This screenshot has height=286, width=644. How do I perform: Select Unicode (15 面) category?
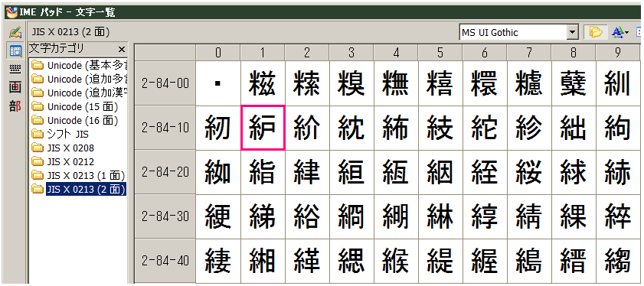point(75,107)
